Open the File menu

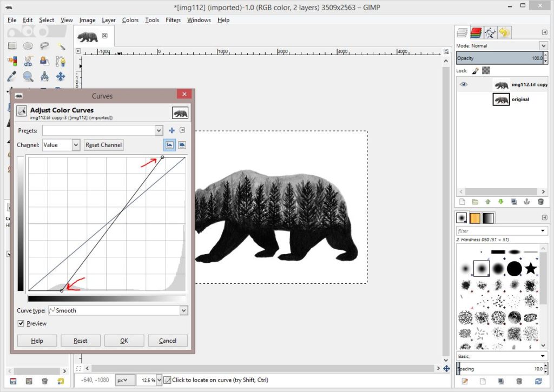pyautogui.click(x=12, y=20)
